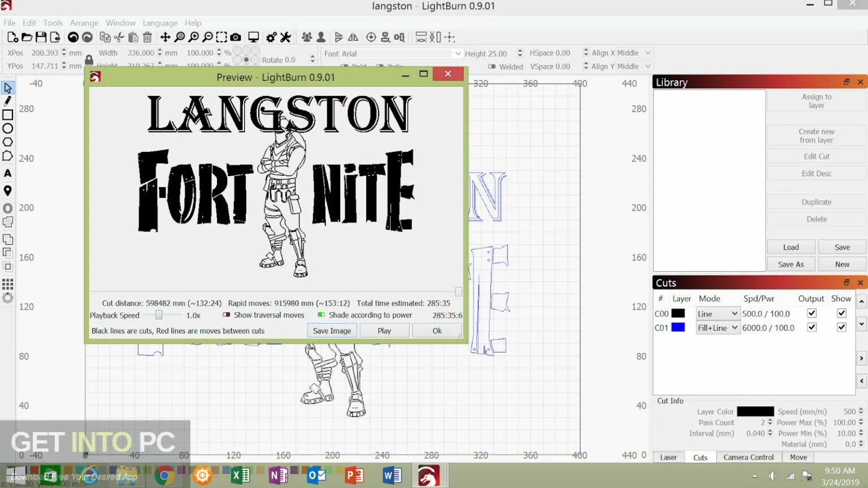Toggle Output checkbox for layer C01
The width and height of the screenshot is (868, 488).
click(x=812, y=327)
